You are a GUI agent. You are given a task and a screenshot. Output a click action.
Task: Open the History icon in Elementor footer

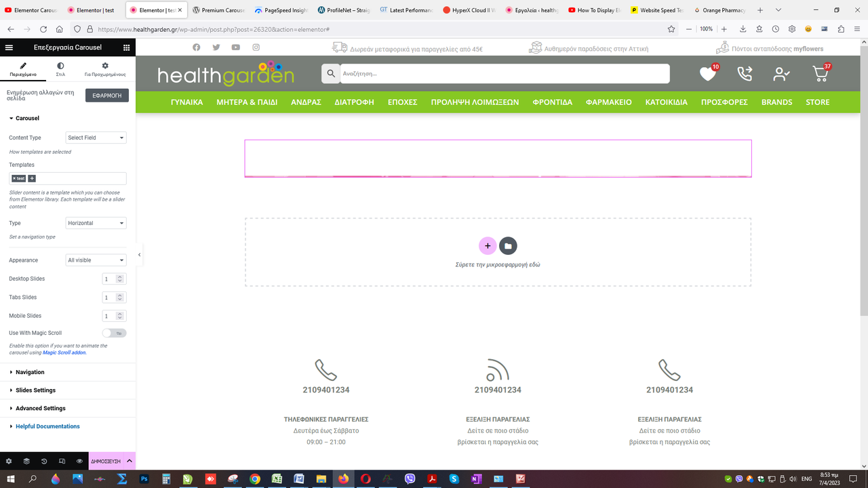click(44, 461)
